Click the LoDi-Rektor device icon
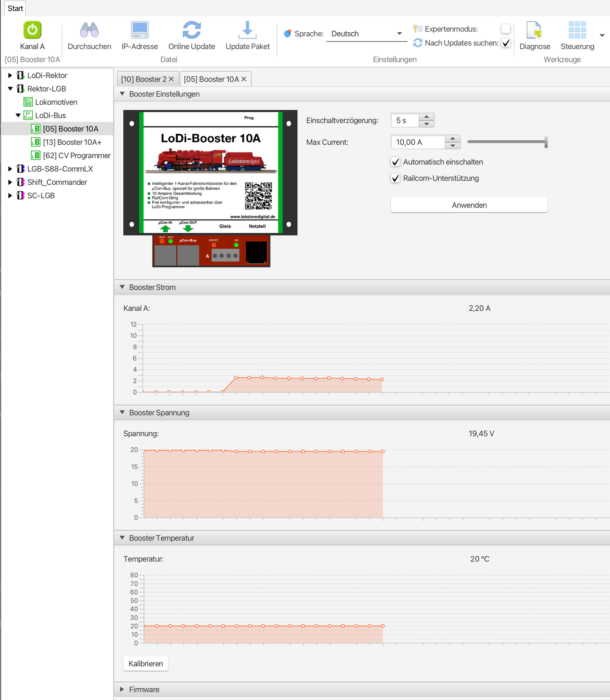This screenshot has width=610, height=700. click(20, 75)
